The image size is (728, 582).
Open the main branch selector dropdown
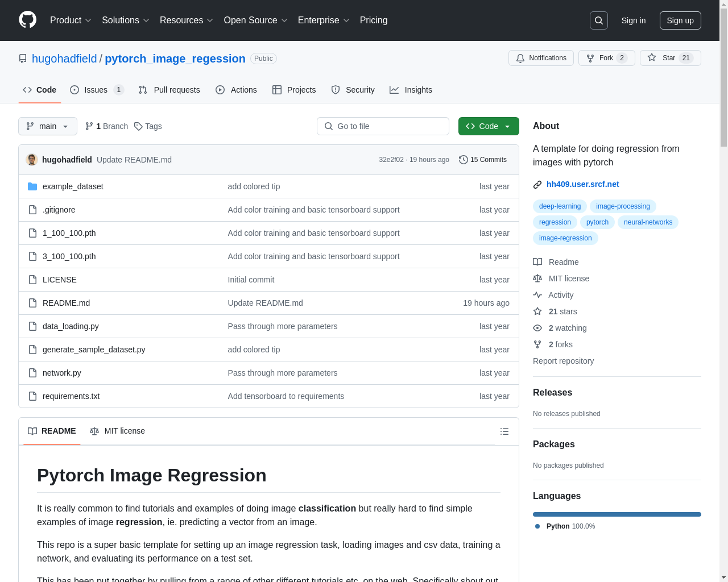point(48,126)
